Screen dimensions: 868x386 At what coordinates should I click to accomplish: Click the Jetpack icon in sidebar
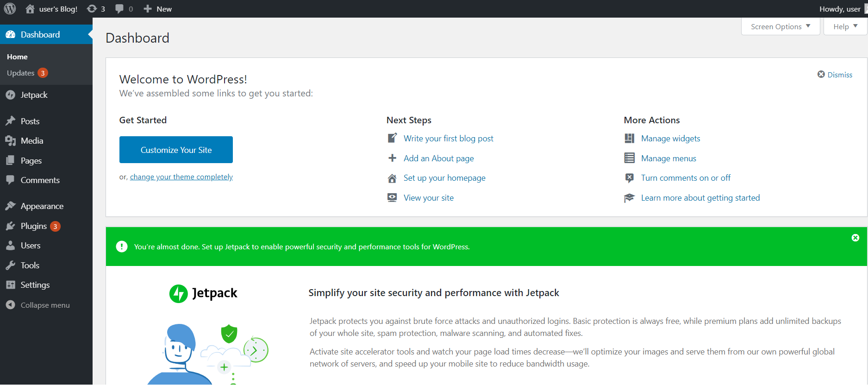pyautogui.click(x=10, y=95)
